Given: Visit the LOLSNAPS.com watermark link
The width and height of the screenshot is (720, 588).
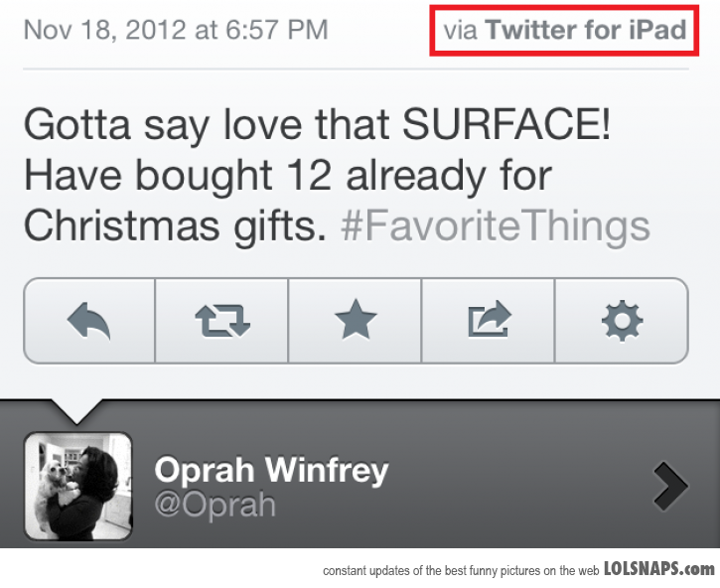Looking at the screenshot, I should 658,569.
